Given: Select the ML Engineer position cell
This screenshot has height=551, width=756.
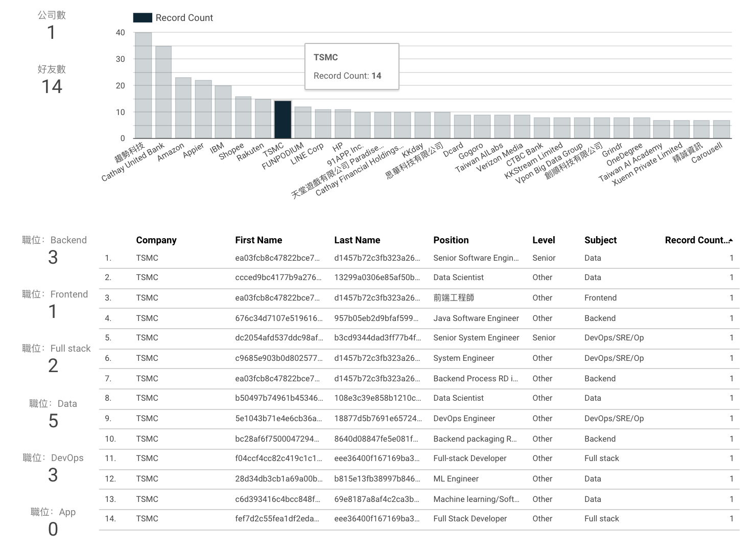Looking at the screenshot, I should 456,479.
